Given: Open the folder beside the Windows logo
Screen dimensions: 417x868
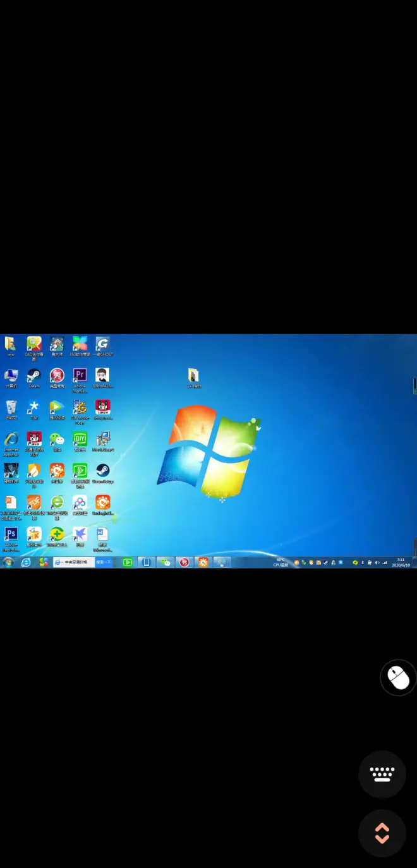Looking at the screenshot, I should pos(194,377).
